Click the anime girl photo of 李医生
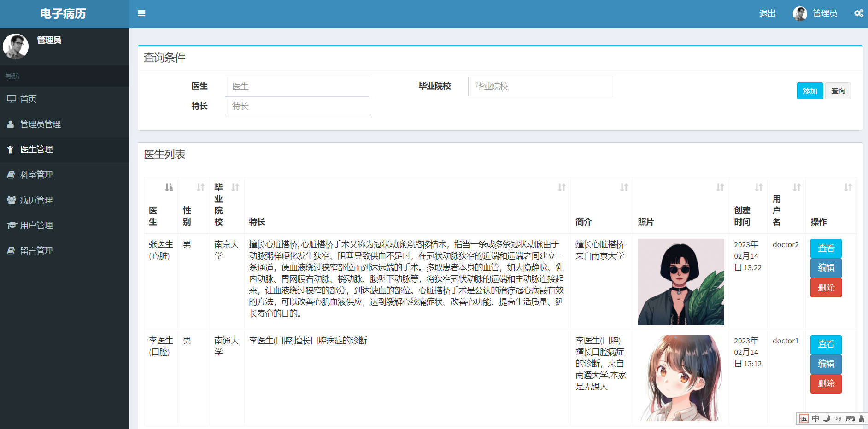The height and width of the screenshot is (429, 868). click(681, 378)
